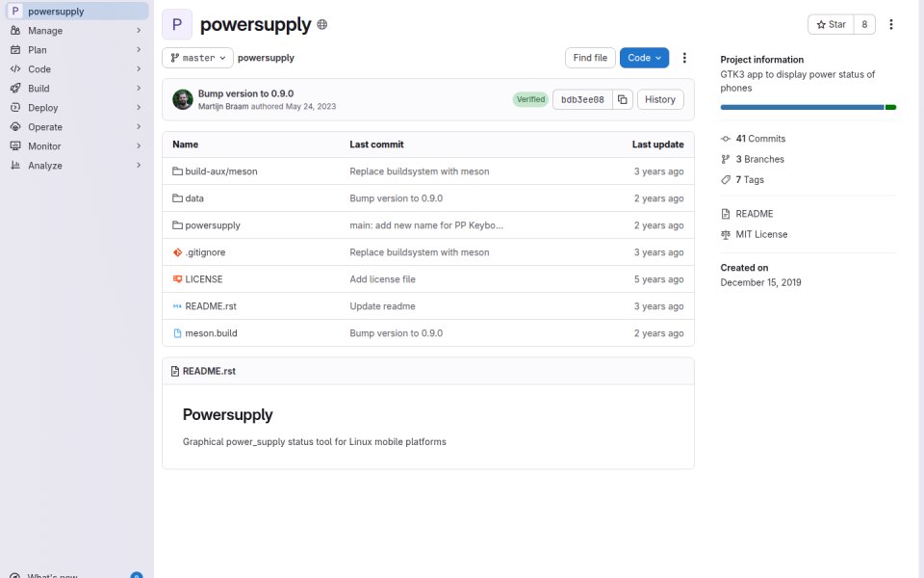Expand Code section chevron
924x578 pixels.
[x=139, y=69]
